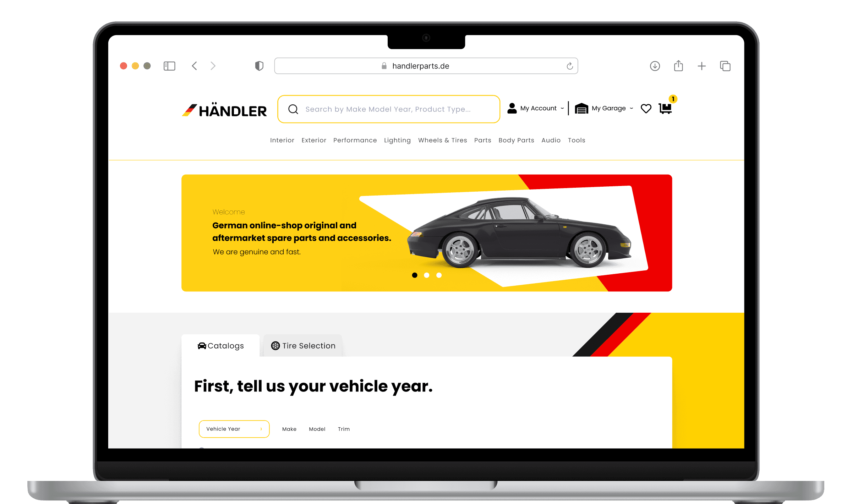The width and height of the screenshot is (852, 504).
Task: Switch to Tire Selection tab
Action: coord(303,346)
